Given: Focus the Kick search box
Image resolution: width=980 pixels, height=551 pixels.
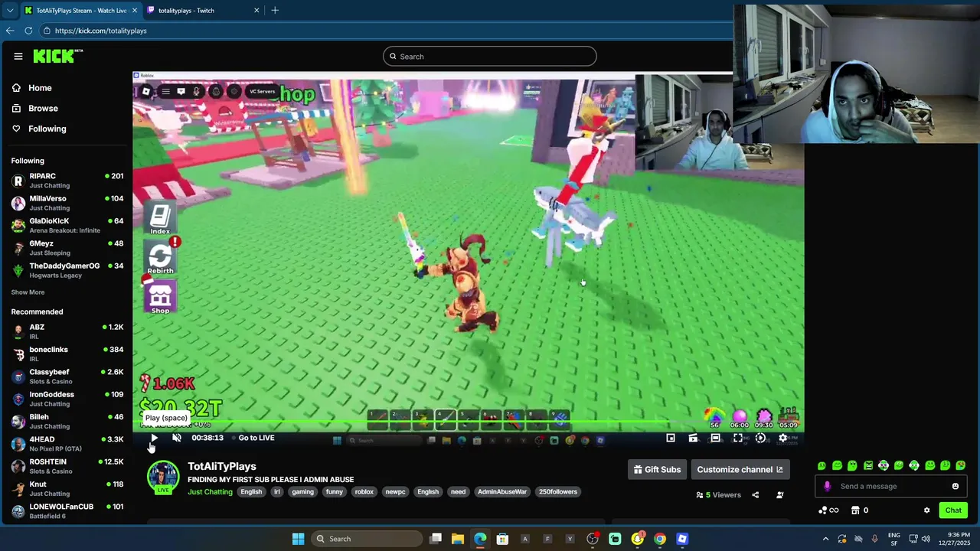Looking at the screenshot, I should 490,56.
